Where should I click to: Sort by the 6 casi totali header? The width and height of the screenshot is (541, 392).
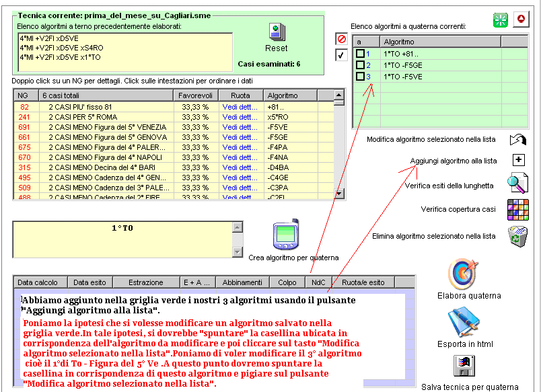coord(106,95)
